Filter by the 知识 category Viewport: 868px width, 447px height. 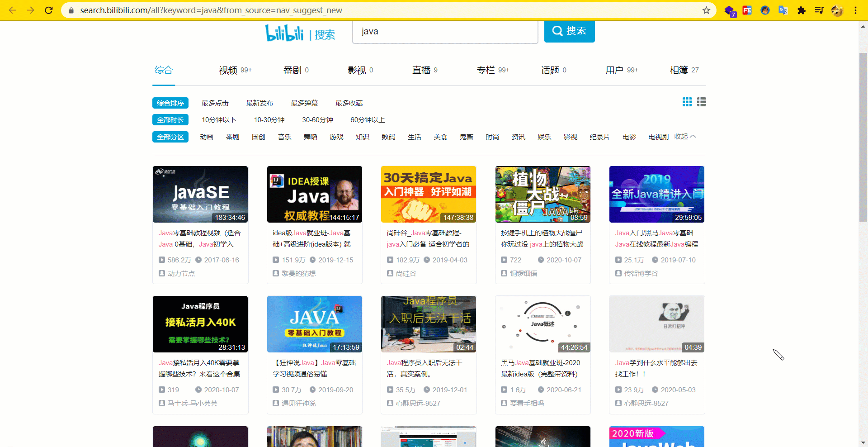[x=363, y=137]
